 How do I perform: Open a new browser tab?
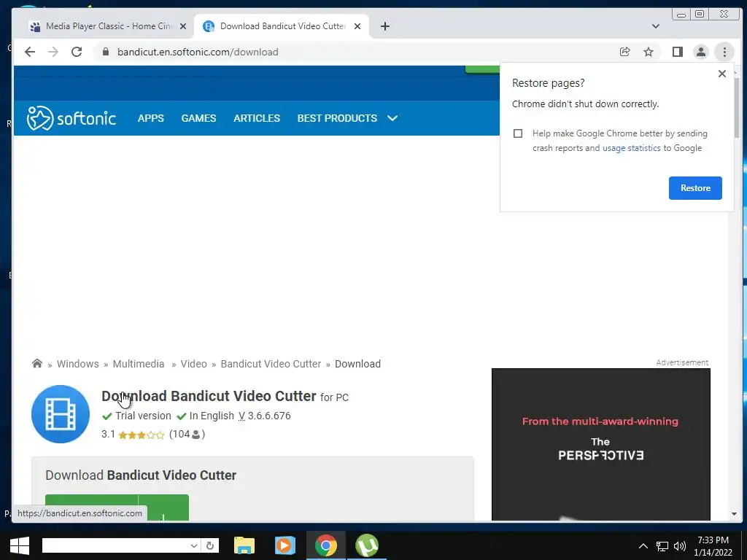coord(385,26)
